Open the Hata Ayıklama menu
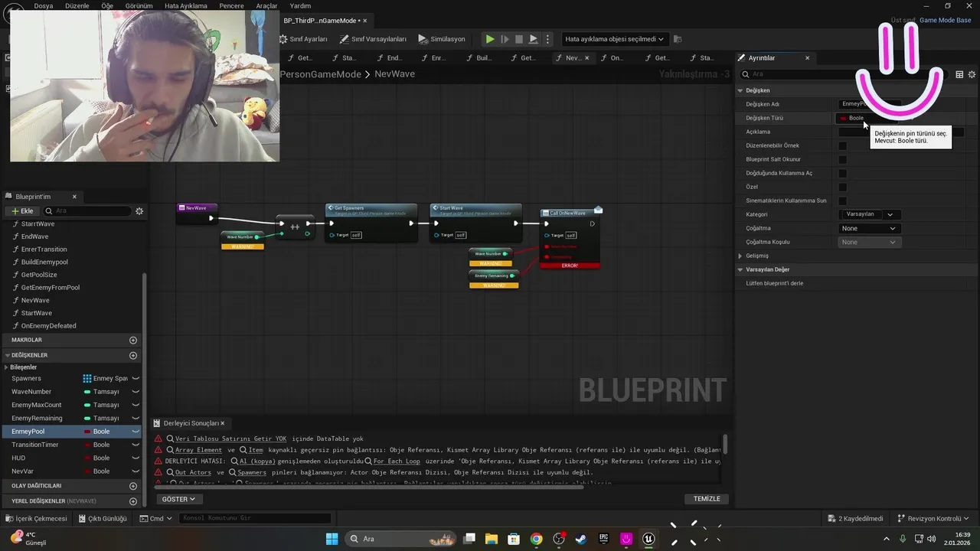 click(186, 5)
